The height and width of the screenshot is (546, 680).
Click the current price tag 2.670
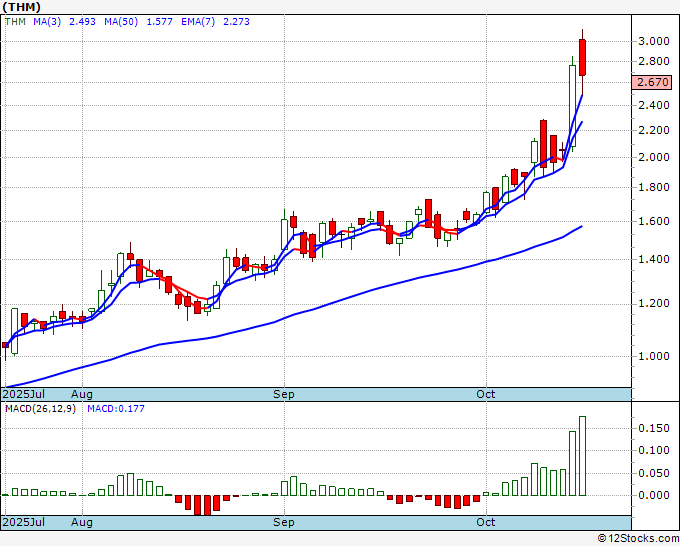coord(652,82)
